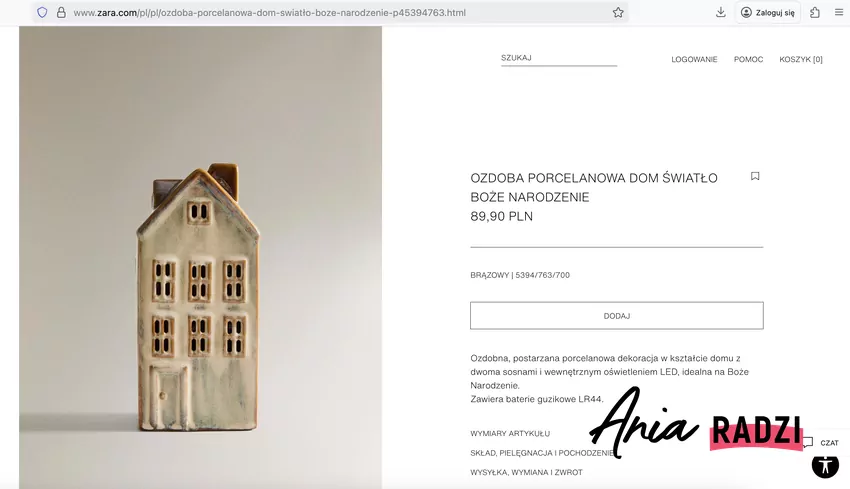Open the POMOC menu item
The image size is (850, 489).
(748, 60)
